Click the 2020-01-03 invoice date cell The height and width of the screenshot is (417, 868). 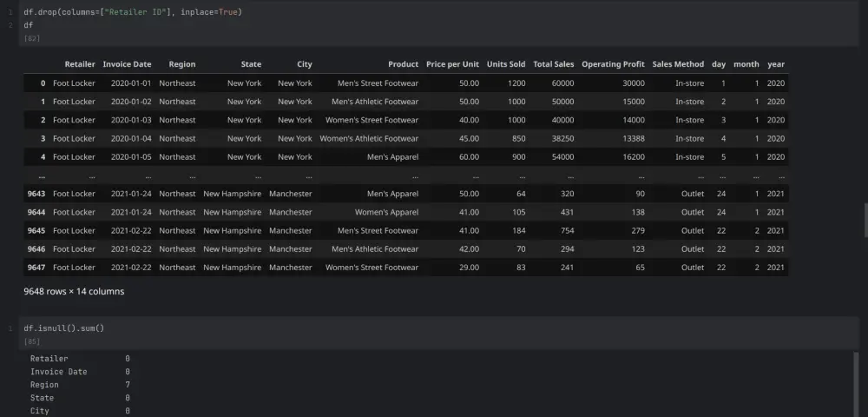131,120
